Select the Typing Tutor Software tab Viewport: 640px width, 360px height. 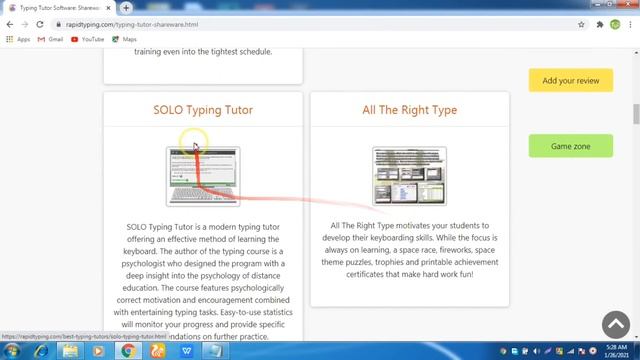pyautogui.click(x=60, y=8)
